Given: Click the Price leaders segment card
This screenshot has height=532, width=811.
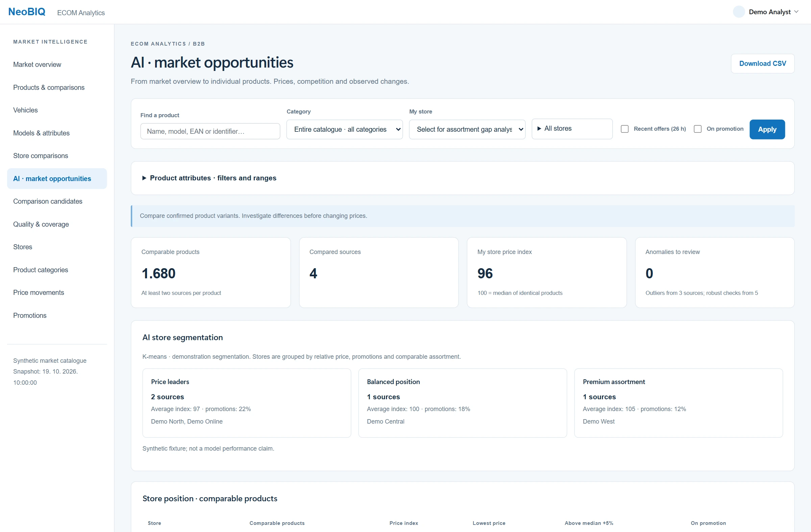Looking at the screenshot, I should [247, 403].
